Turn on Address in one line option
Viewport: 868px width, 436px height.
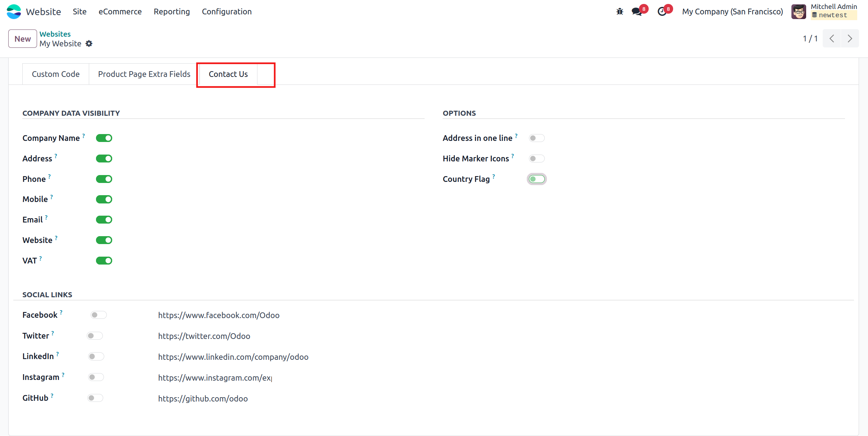536,138
